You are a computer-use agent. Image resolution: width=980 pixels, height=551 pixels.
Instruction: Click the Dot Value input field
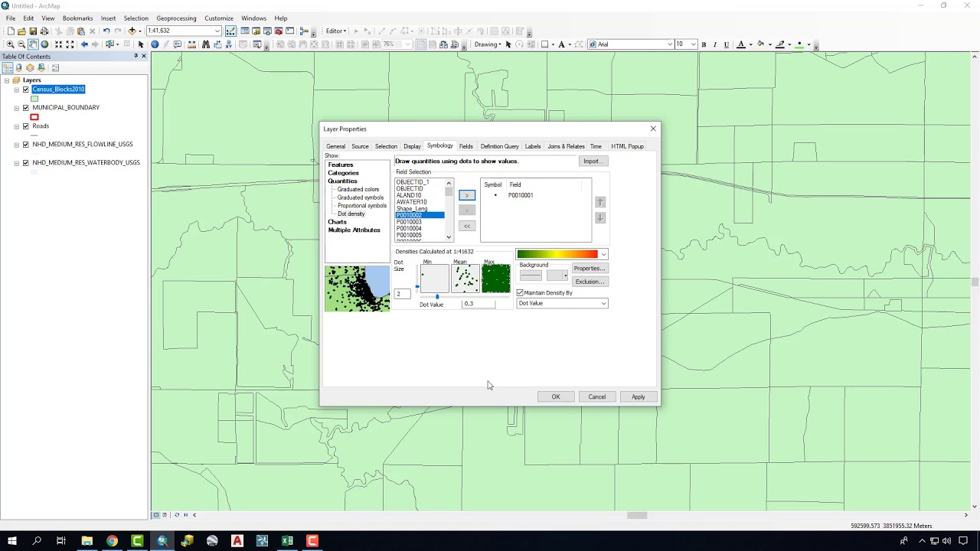(479, 304)
